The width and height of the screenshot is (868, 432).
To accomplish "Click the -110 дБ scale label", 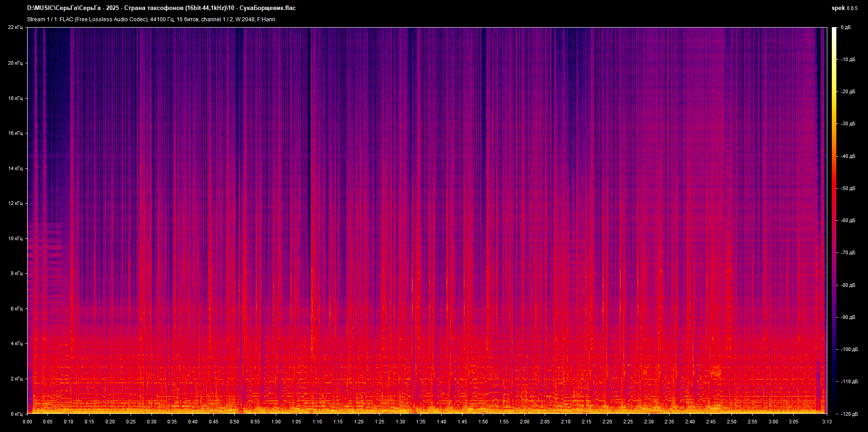I will 849,382.
